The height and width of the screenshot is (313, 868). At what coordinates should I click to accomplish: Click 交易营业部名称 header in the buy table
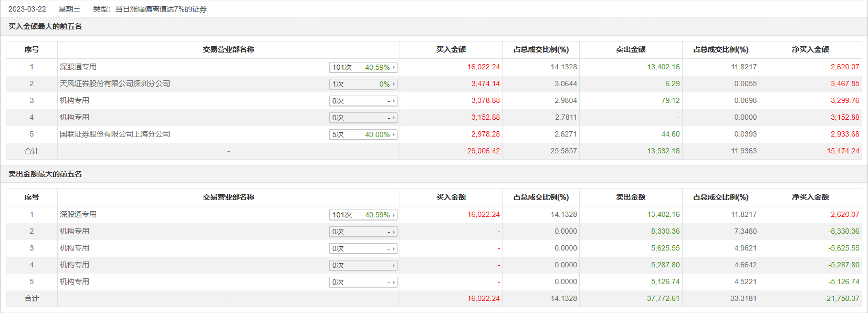(x=228, y=49)
